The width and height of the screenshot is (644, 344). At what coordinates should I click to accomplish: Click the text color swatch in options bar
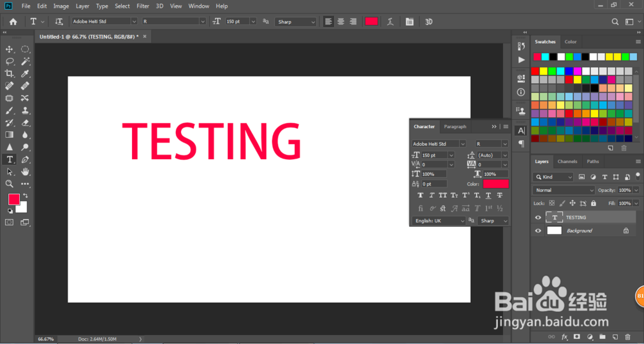point(372,21)
